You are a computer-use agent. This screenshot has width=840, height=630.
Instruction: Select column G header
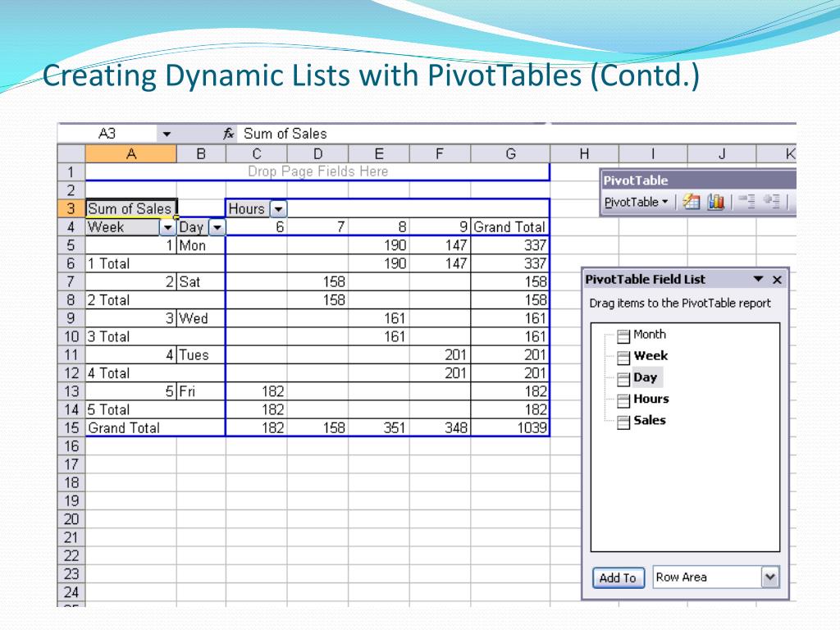click(510, 154)
